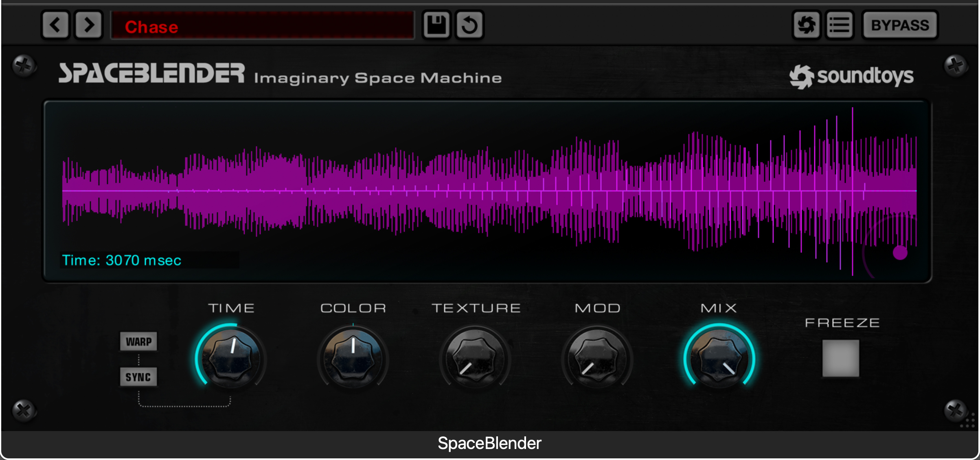Open the list menu icon next to BYPASS
This screenshot has width=980, height=460.
pos(840,25)
